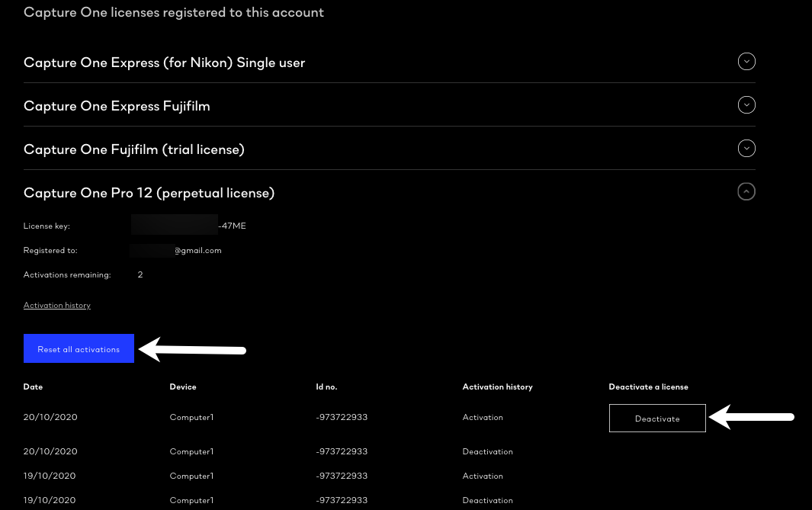
Task: Collapse the Capture One Pro 12 chevron
Action: coord(746,192)
